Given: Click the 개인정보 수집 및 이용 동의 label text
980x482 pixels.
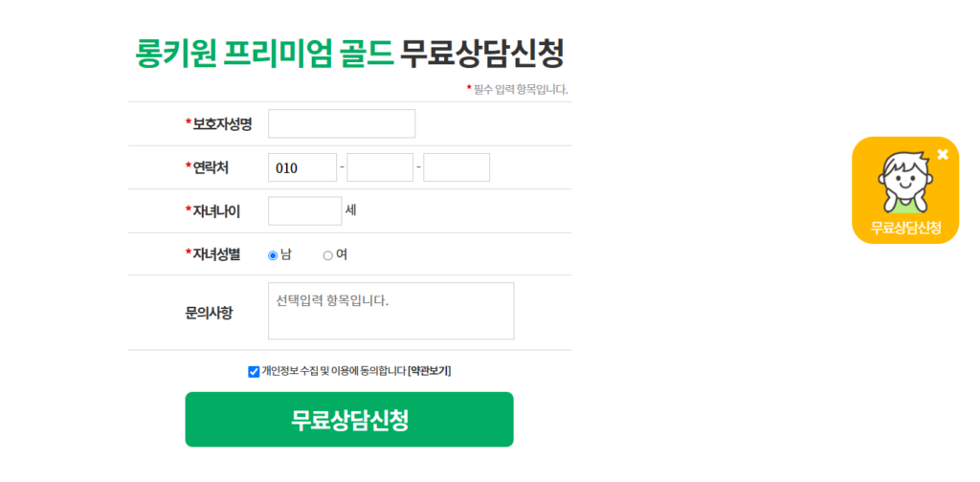Looking at the screenshot, I should 334,371.
